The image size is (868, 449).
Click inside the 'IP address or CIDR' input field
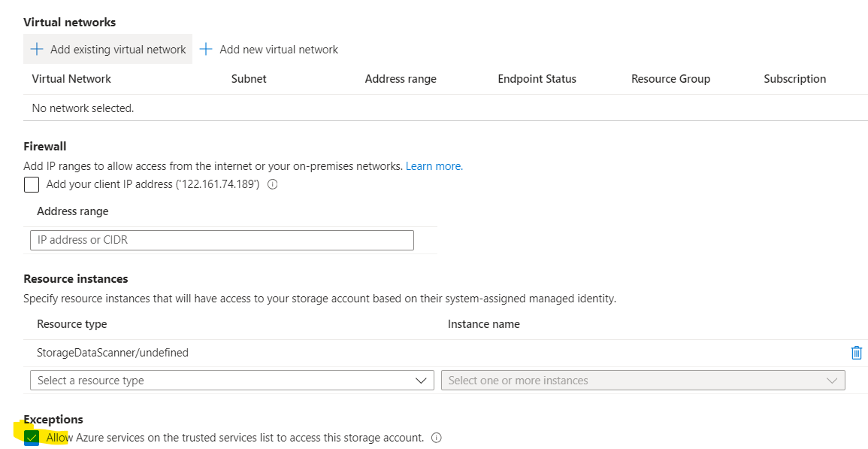coord(221,240)
